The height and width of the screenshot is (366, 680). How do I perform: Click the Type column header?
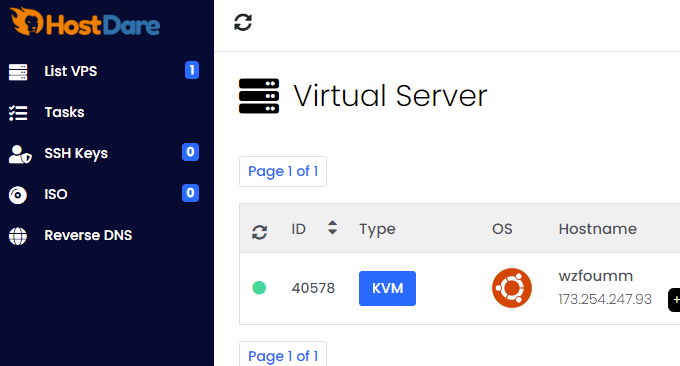377,229
